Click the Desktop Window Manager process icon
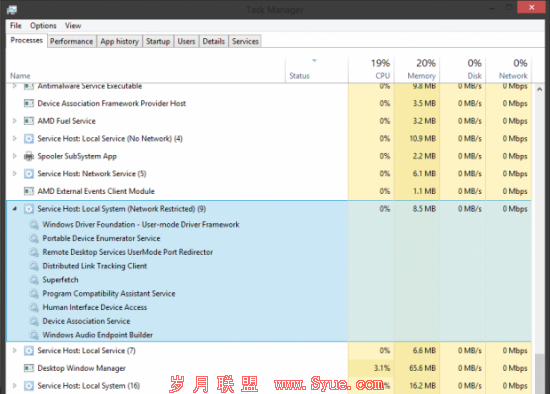The image size is (550, 394). 29,368
